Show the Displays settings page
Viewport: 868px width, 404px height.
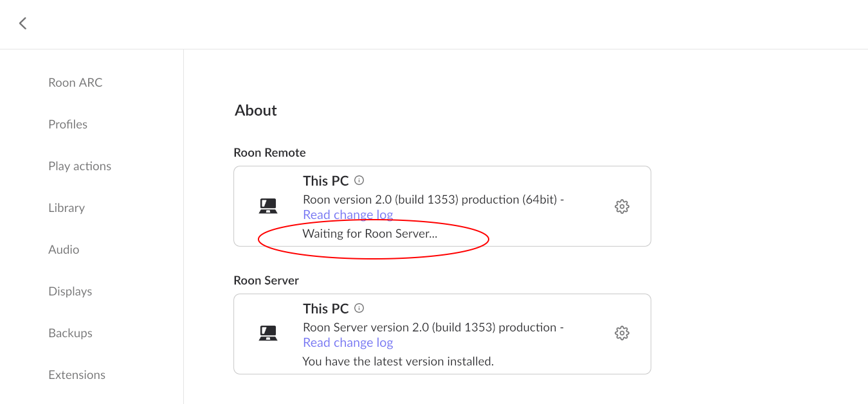point(70,292)
